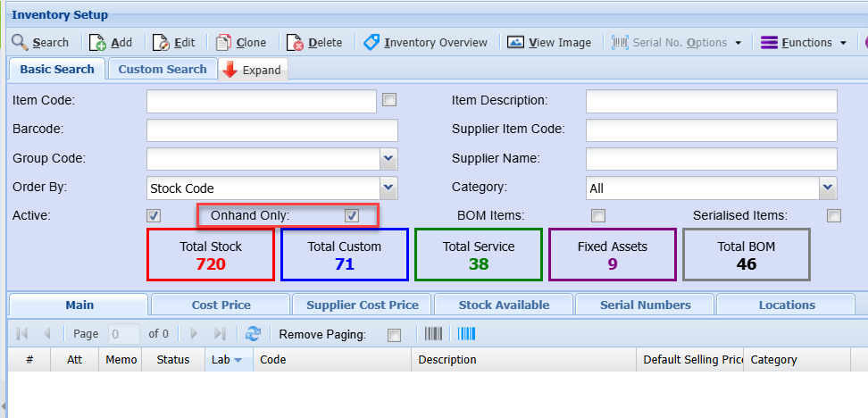Click the barcode icon beside Remove Paging

pyautogui.click(x=433, y=333)
